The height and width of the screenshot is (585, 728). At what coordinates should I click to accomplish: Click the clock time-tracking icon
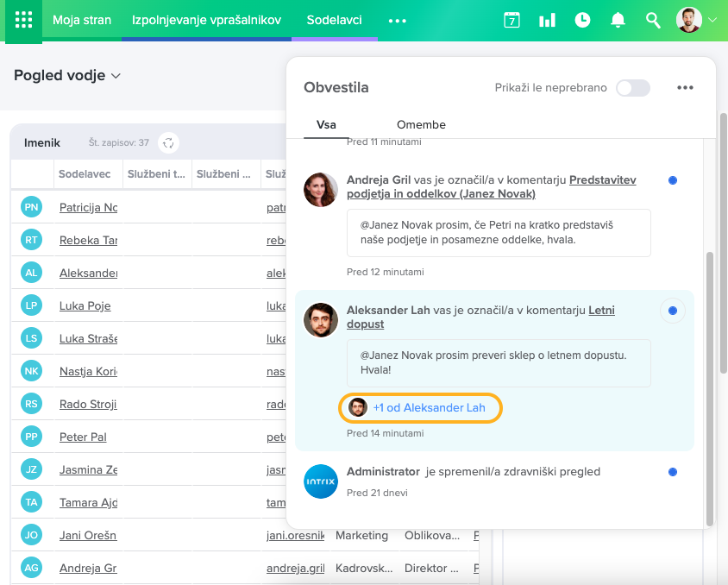582,20
